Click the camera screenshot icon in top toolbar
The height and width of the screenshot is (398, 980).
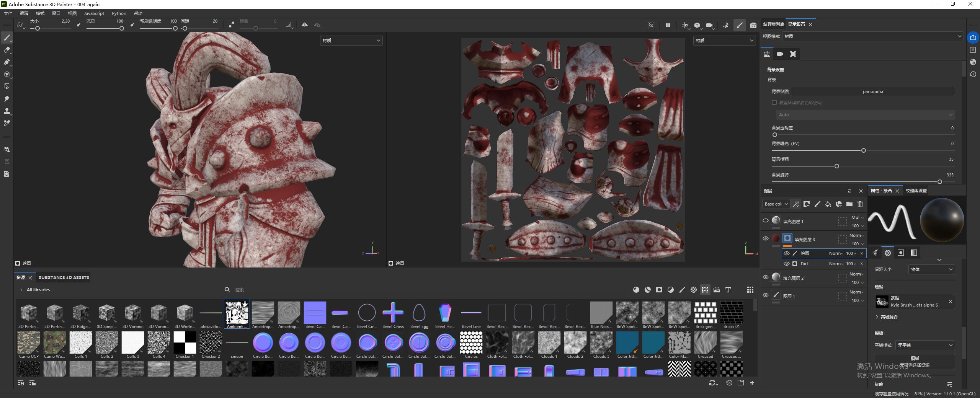coord(753,25)
